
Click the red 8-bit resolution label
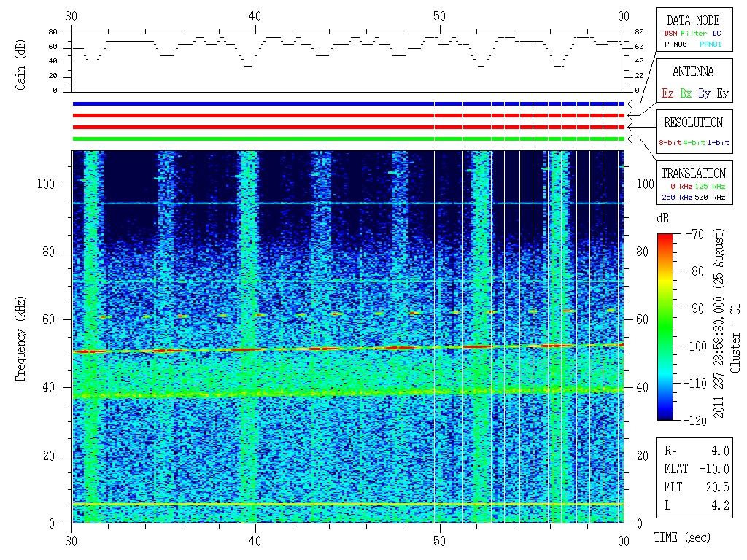[x=670, y=143]
